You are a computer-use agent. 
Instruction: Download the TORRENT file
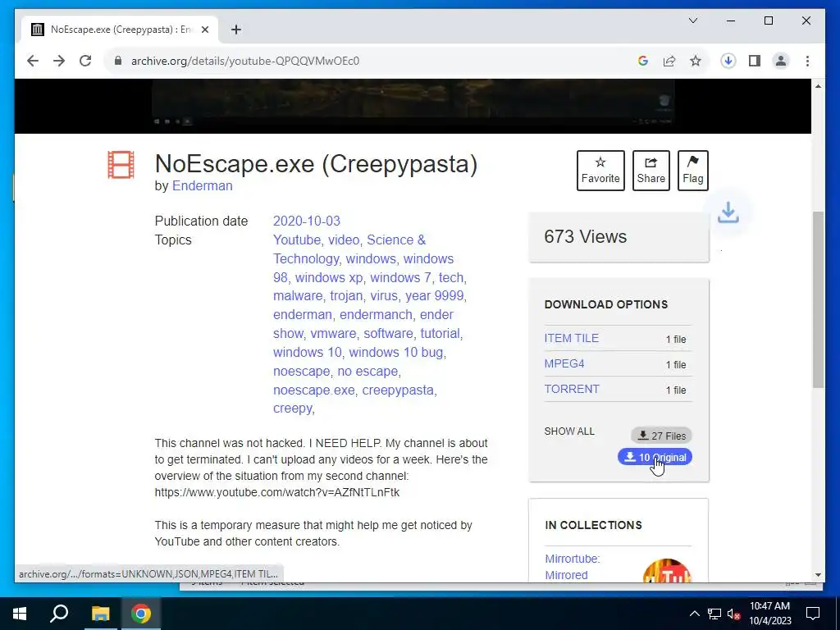(x=572, y=389)
